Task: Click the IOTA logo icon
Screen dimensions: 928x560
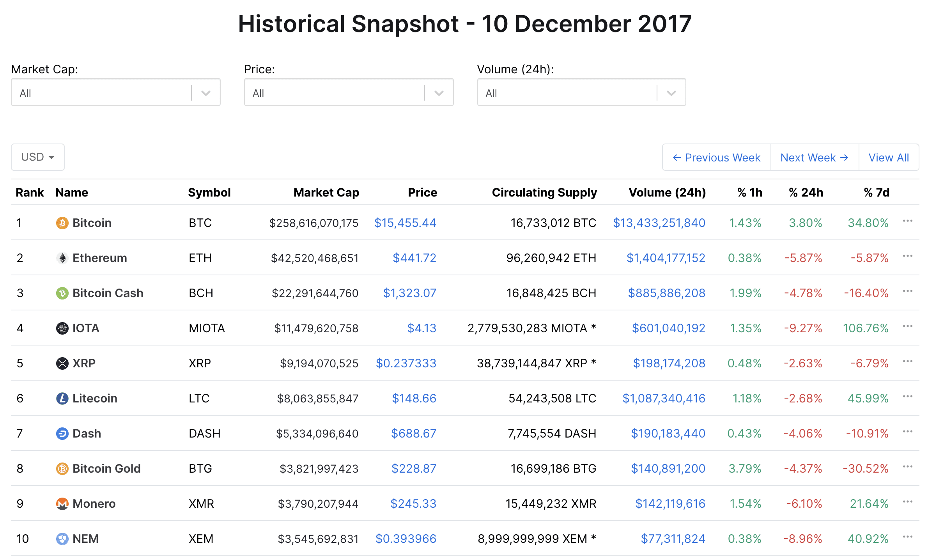Action: pyautogui.click(x=62, y=328)
